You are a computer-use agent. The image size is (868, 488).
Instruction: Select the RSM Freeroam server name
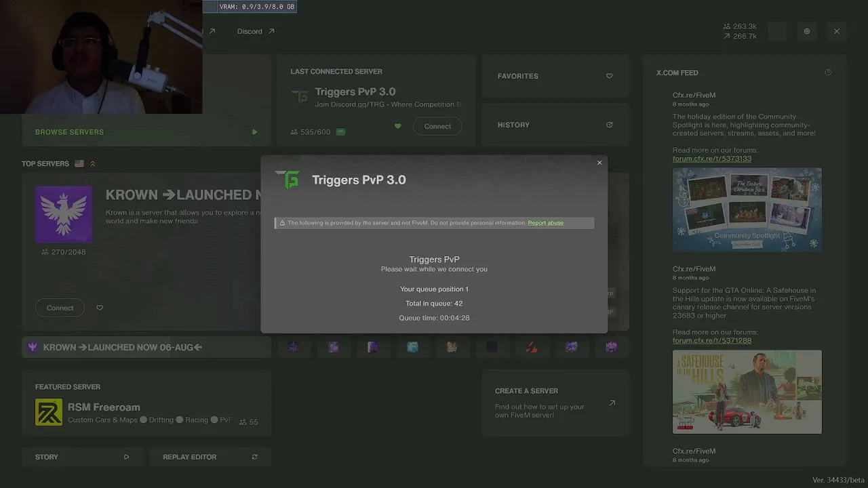104,407
